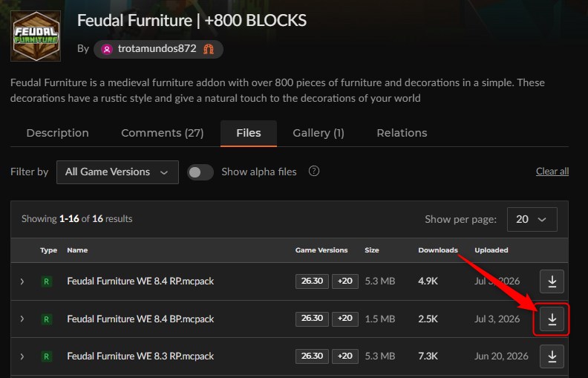
Task: Download Feudal Furniture WE 8.3 RP.mcpack file
Action: [x=552, y=356]
